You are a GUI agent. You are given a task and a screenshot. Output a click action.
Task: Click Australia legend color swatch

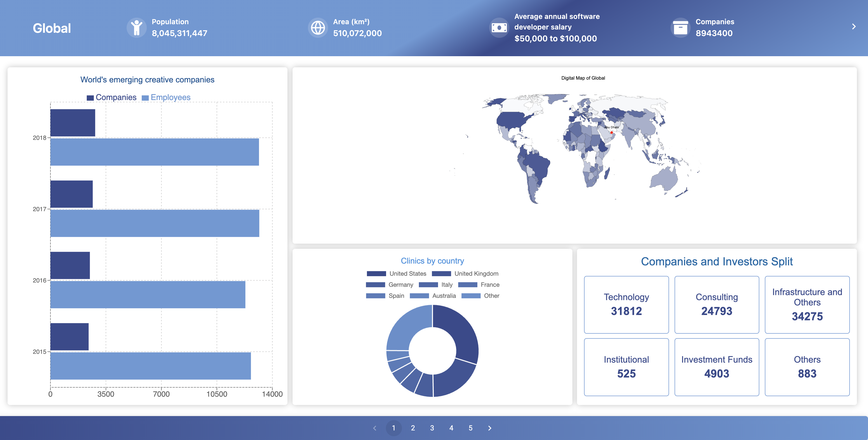pos(419,296)
